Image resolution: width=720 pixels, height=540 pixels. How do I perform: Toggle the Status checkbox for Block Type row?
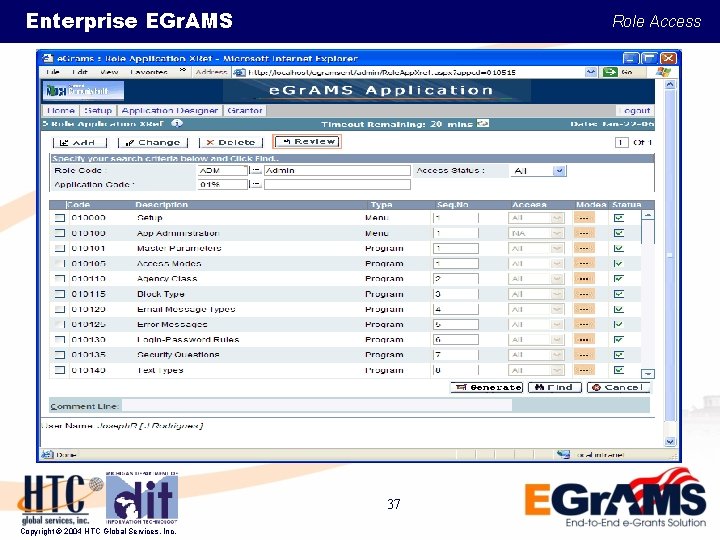[619, 294]
